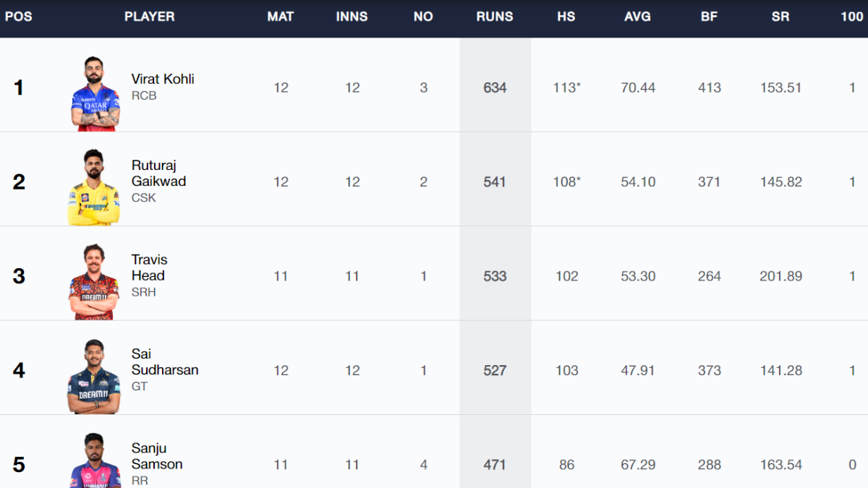Open Sanju Samson's player image
Image resolution: width=868 pixels, height=488 pixels.
[x=95, y=461]
